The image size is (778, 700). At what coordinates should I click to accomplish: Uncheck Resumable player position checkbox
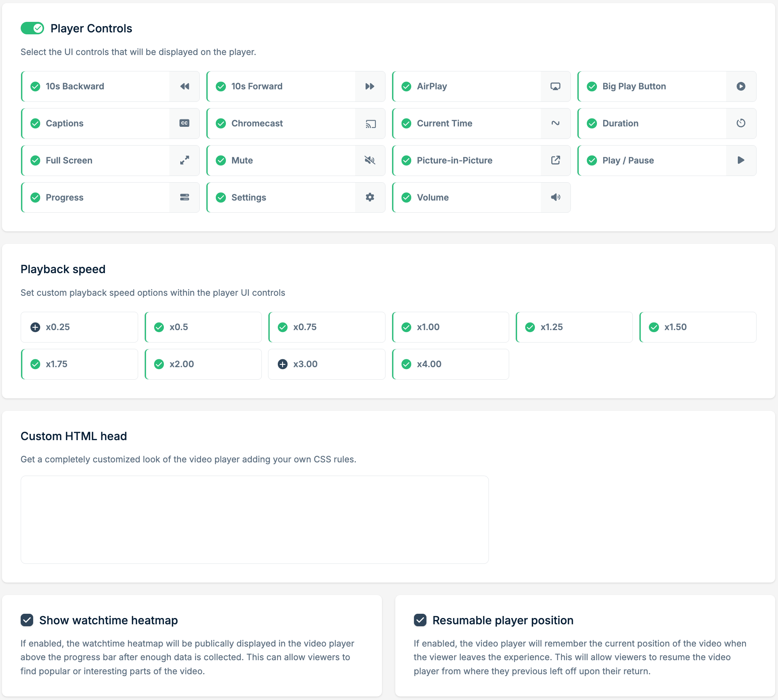tap(420, 620)
